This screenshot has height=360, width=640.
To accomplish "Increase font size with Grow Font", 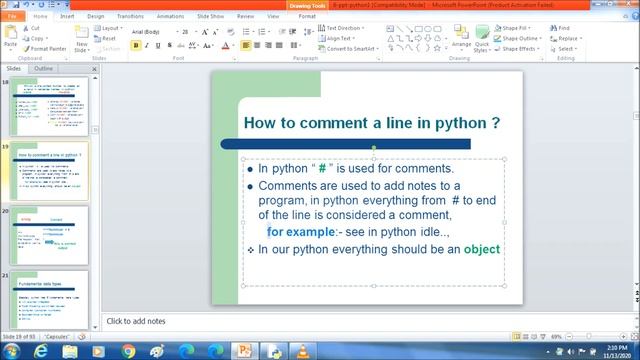I will 205,32.
